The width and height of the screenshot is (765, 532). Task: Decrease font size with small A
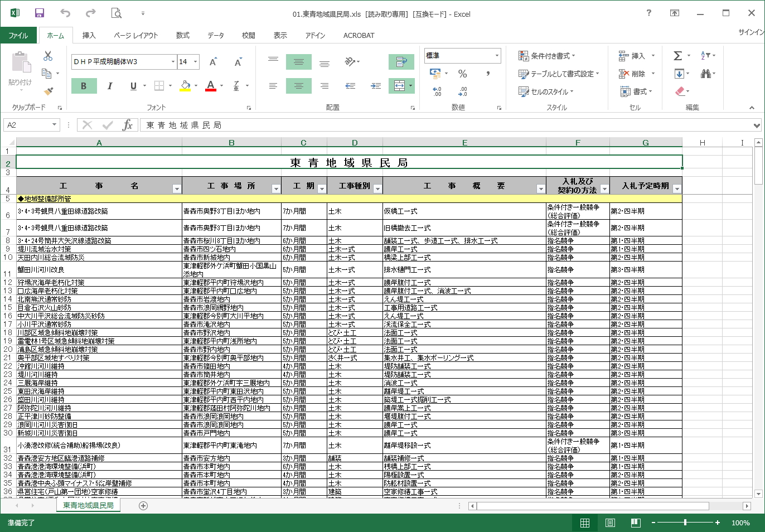pos(238,62)
